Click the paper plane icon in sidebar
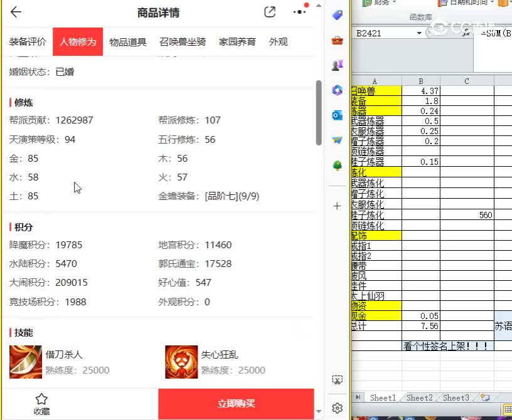 tap(337, 140)
